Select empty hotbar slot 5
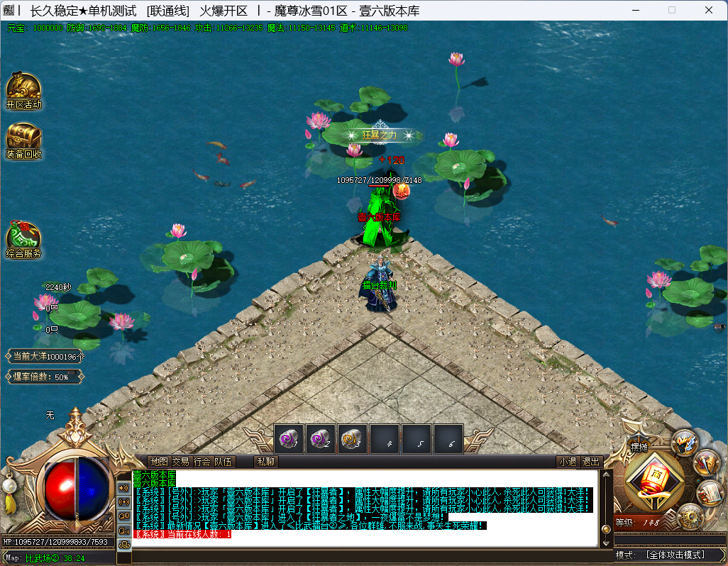This screenshot has width=728, height=566. coord(417,438)
